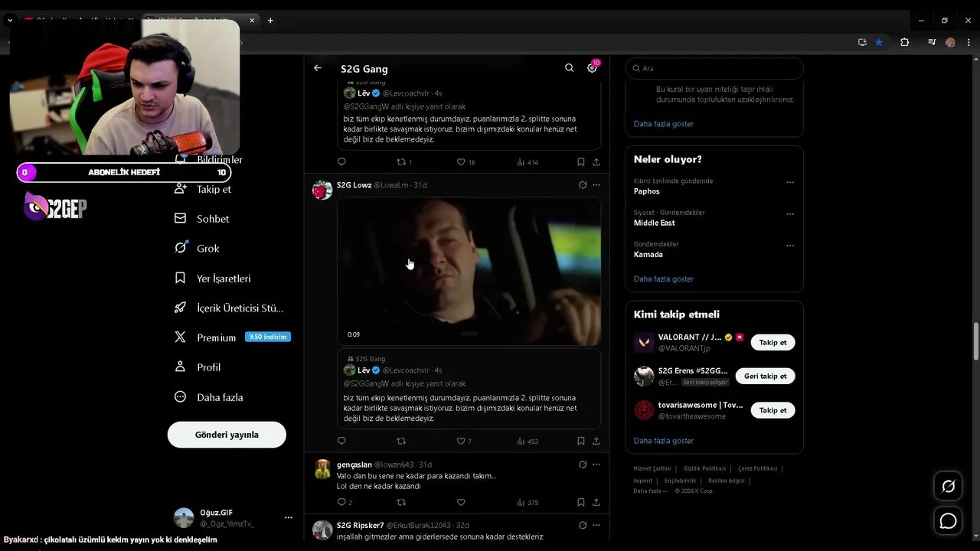Reply to S2G Lowz's video post
The width and height of the screenshot is (980, 551).
(341, 441)
